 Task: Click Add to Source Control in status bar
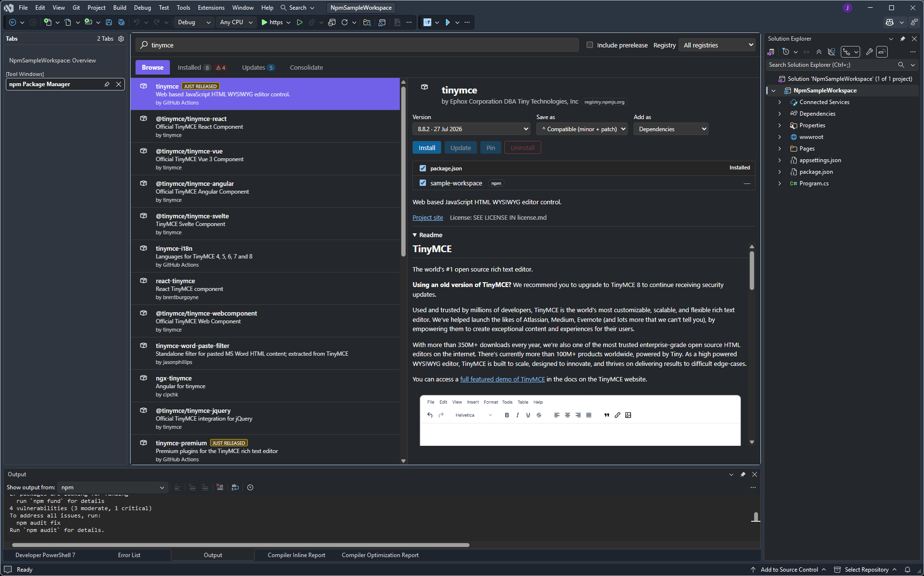(789, 570)
